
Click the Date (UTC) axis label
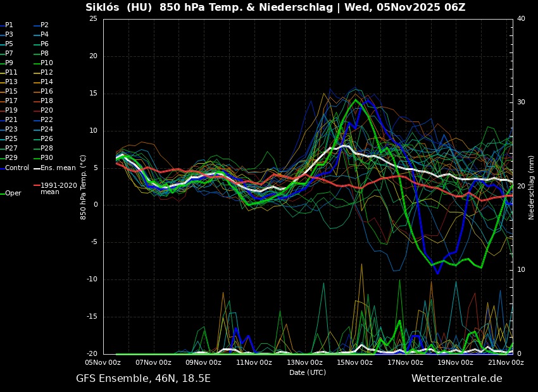coord(308,373)
